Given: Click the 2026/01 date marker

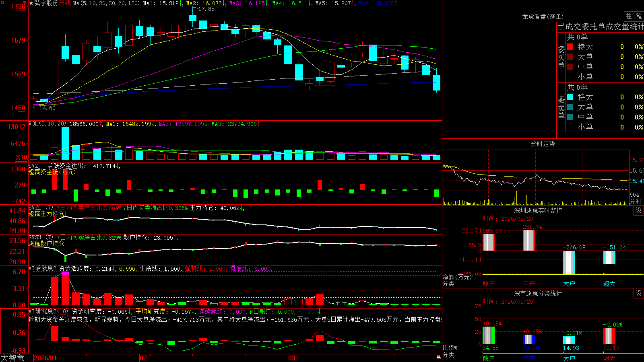Looking at the screenshot, I should (45, 358).
